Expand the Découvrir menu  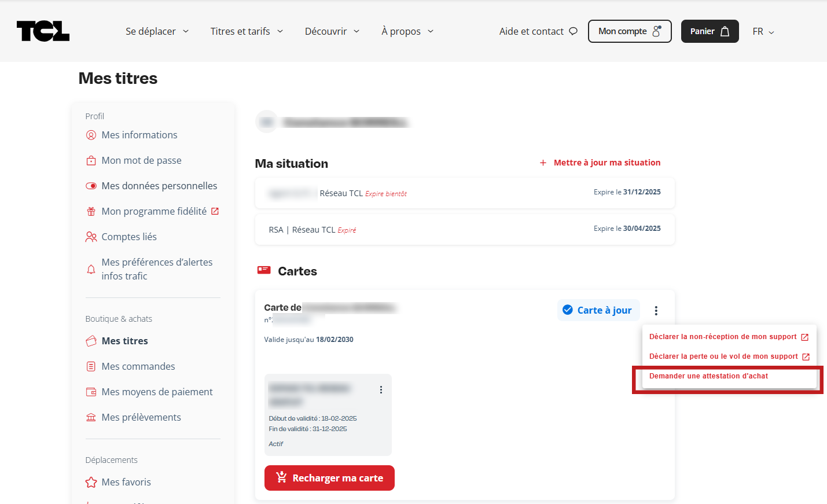[332, 31]
